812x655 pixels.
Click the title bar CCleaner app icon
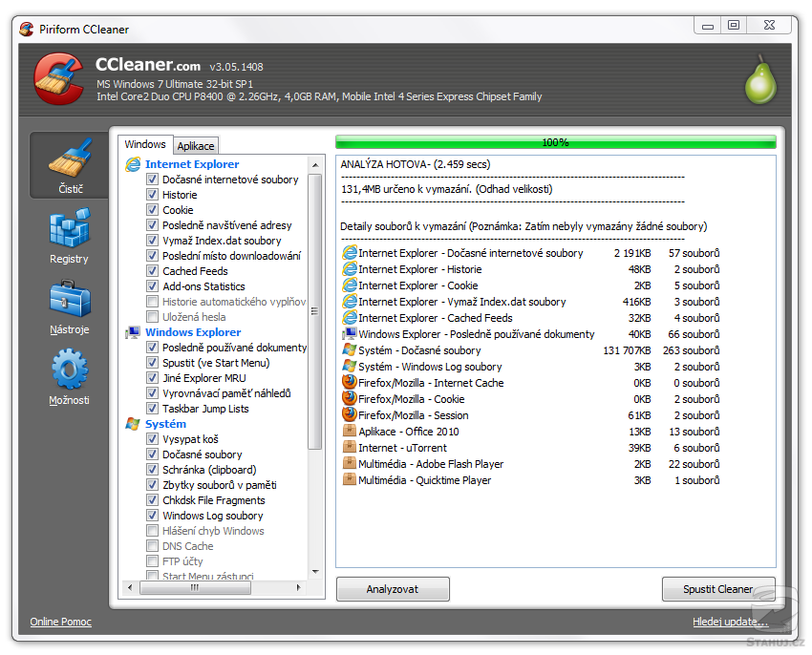(x=27, y=29)
